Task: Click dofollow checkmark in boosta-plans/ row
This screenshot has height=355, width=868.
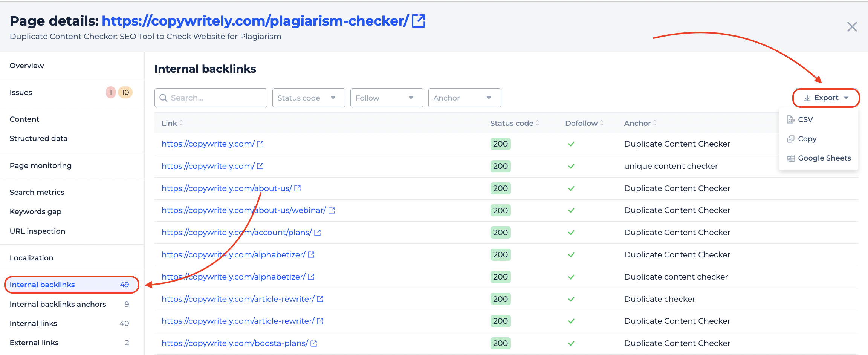Action: pyautogui.click(x=571, y=343)
